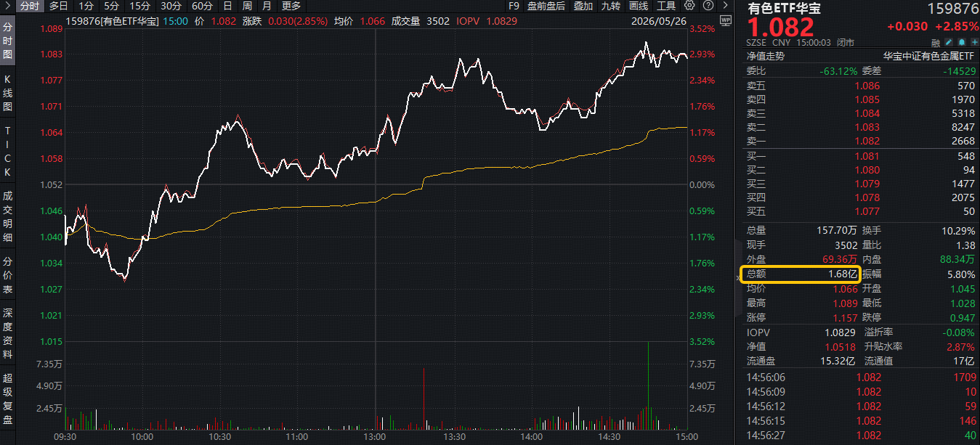980x445 pixels.
Task: Click the 卖三 price 1.084
Action: (867, 113)
